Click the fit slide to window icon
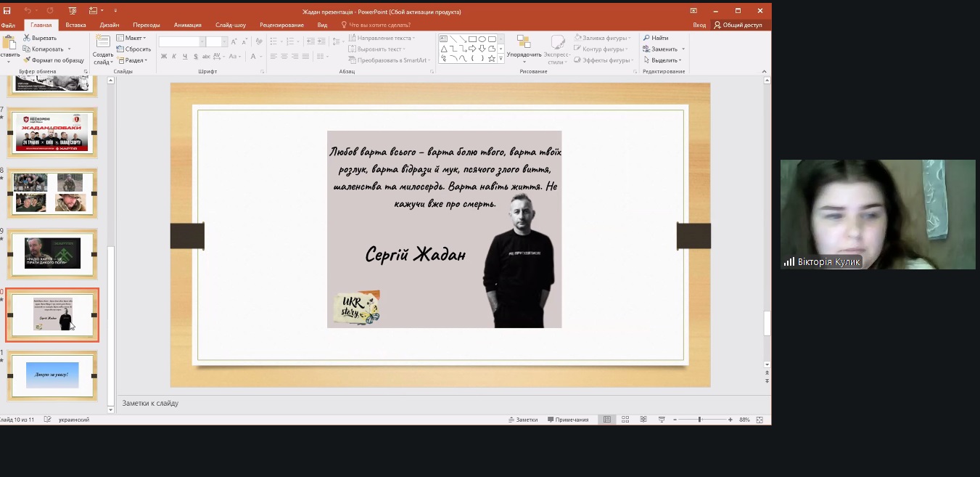 tap(759, 420)
